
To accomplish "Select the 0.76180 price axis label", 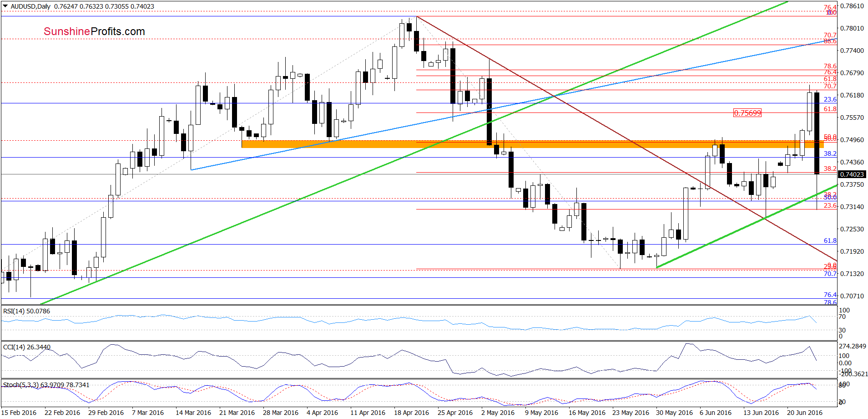I will (852, 95).
